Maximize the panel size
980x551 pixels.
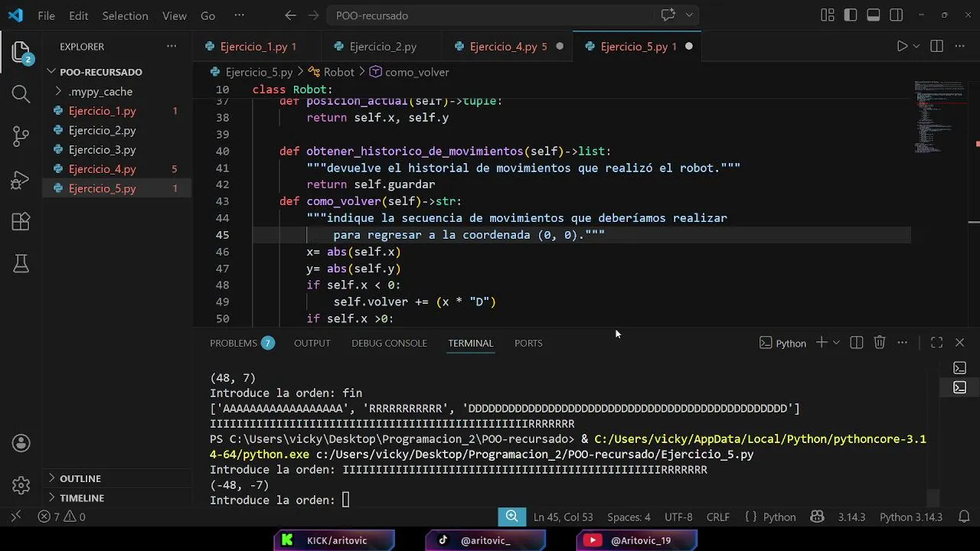pyautogui.click(x=936, y=343)
